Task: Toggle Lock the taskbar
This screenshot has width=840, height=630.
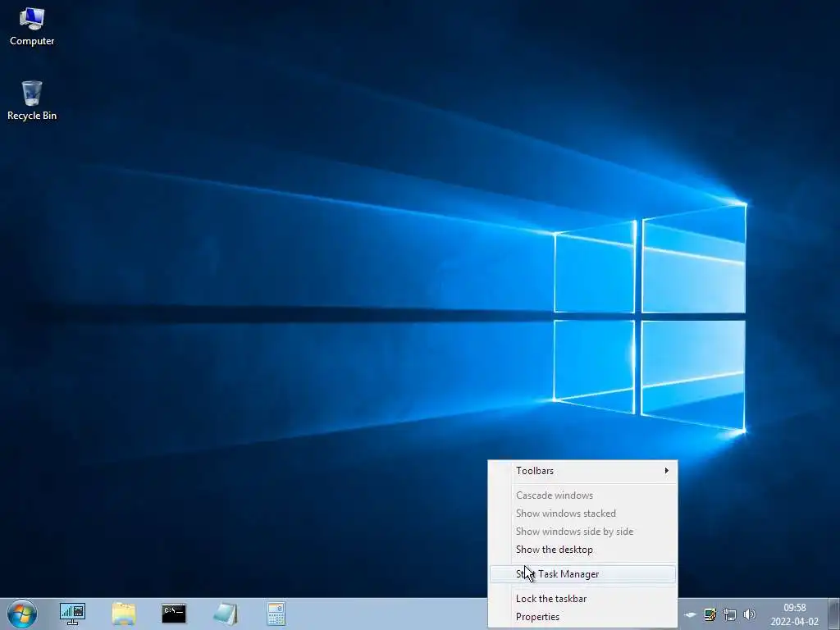Action: point(583,599)
